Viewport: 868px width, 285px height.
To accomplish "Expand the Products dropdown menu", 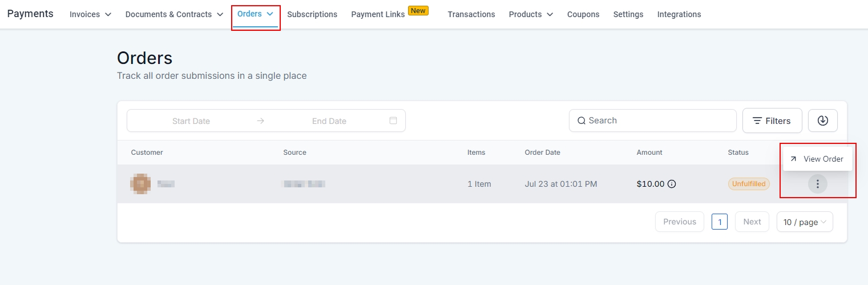I will 531,14.
